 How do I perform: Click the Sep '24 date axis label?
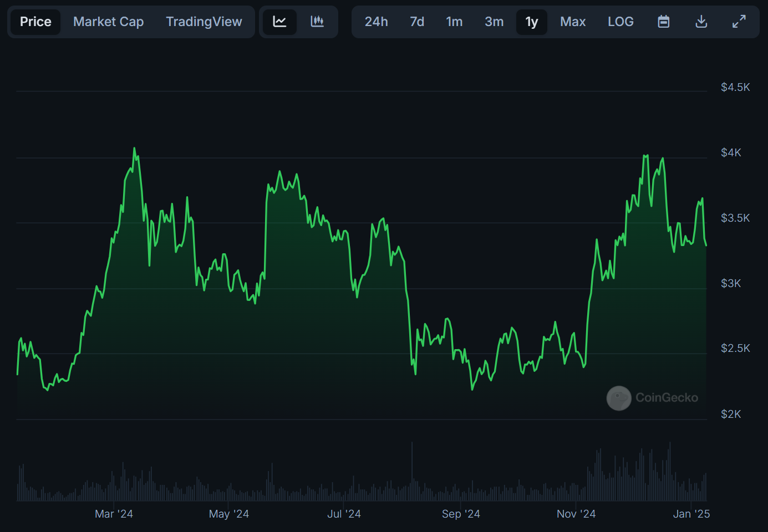tap(461, 514)
